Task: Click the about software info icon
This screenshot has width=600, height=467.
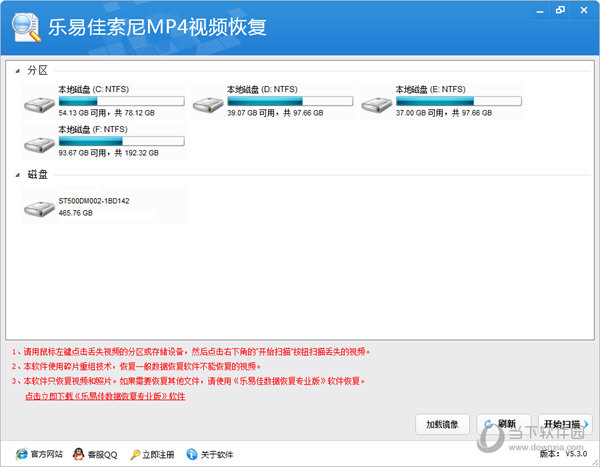Action: (192, 454)
